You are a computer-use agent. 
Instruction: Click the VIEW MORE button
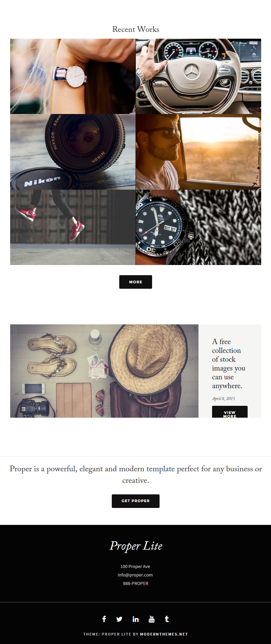230,412
